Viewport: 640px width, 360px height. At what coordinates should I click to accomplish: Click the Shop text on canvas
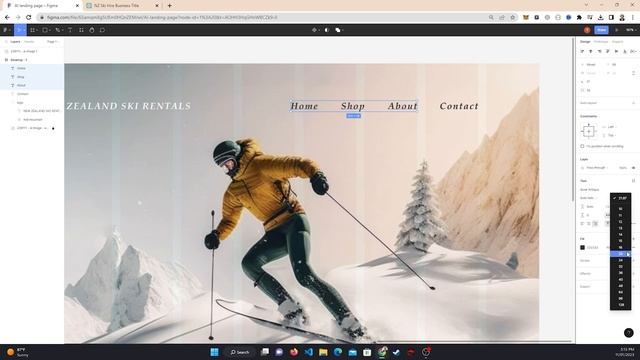353,106
